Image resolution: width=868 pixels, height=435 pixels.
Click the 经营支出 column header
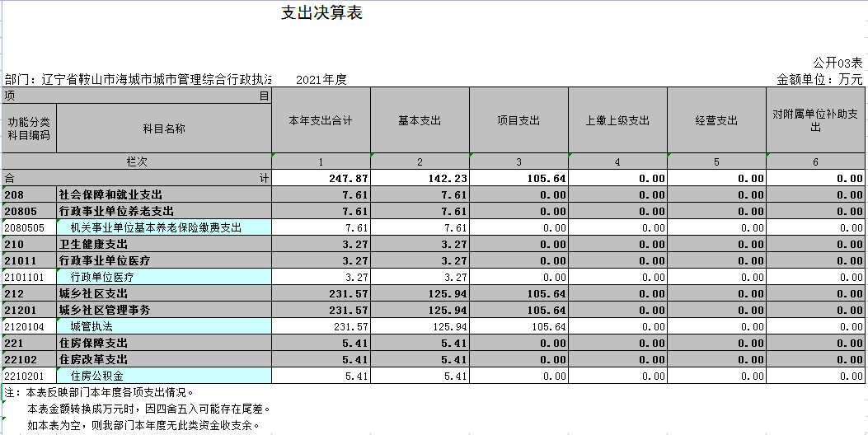[717, 120]
